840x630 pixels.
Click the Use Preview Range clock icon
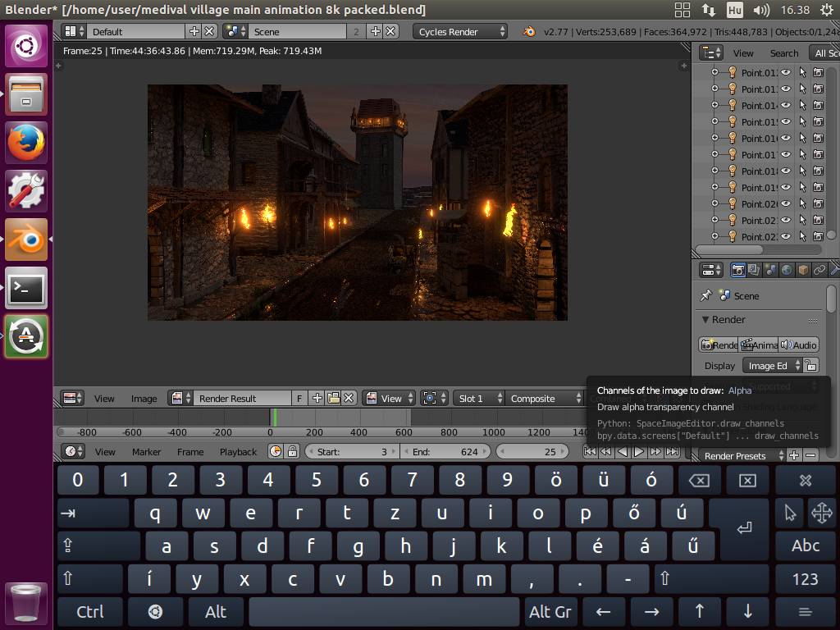[276, 452]
